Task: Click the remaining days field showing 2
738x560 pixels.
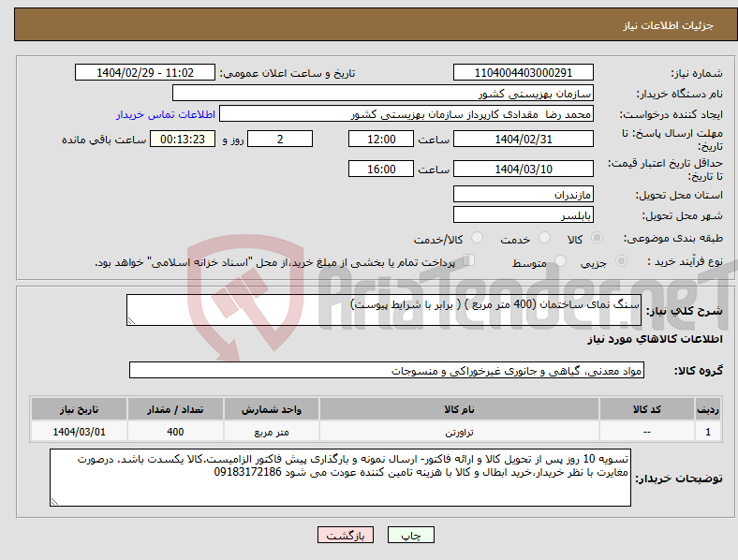Action: pyautogui.click(x=280, y=139)
